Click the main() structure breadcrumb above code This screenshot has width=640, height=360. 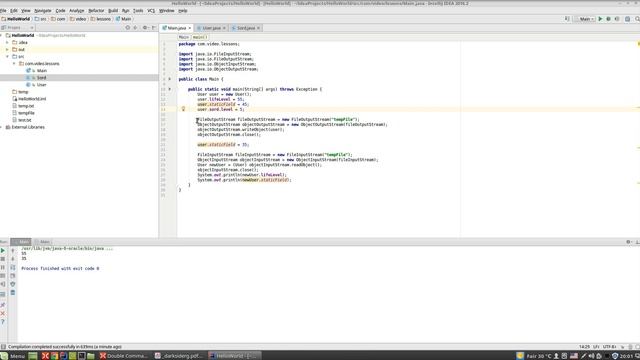(200, 37)
